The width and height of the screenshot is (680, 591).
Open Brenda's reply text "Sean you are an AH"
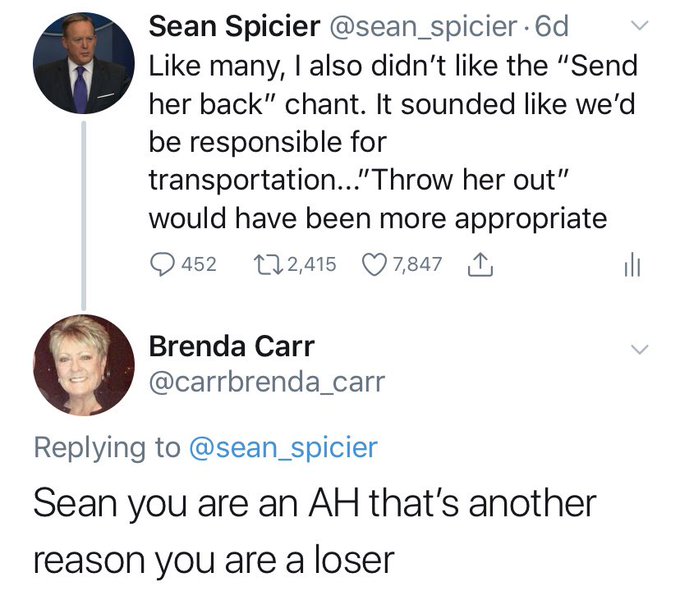point(314,532)
